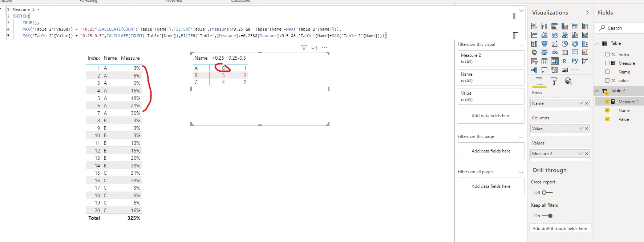Select the waterfall chart visual
Image resolution: width=644 pixels, height=242 pixels.
[x=534, y=44]
